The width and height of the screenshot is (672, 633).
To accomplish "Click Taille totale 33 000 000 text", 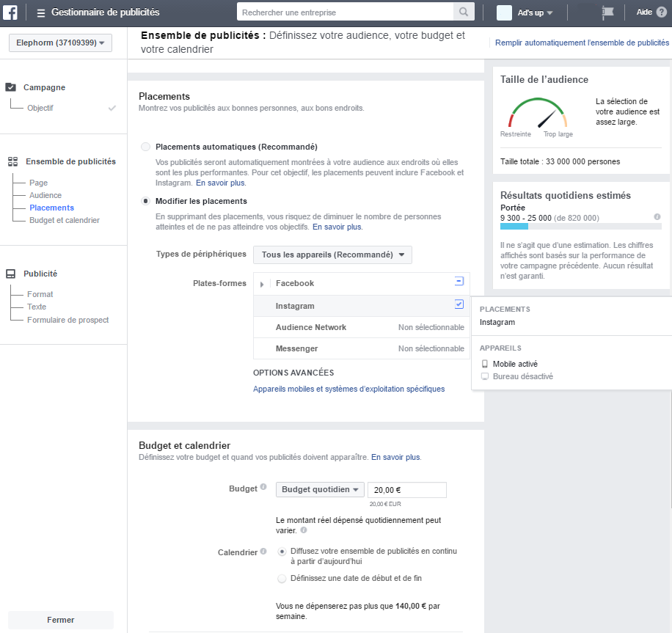I will pyautogui.click(x=560, y=161).
